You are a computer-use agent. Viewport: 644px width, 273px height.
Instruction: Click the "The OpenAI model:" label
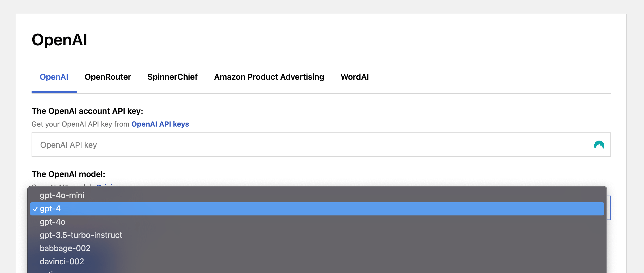[x=68, y=174]
